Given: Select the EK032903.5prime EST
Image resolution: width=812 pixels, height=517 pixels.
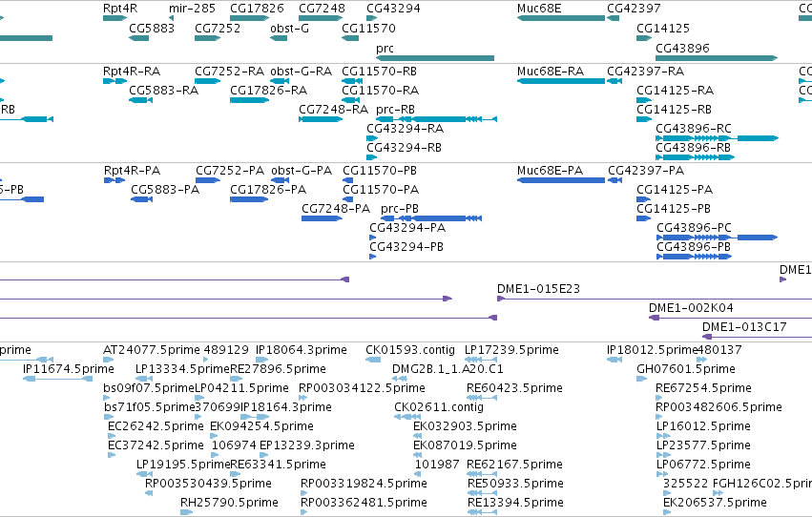Looking at the screenshot, I should point(417,436).
